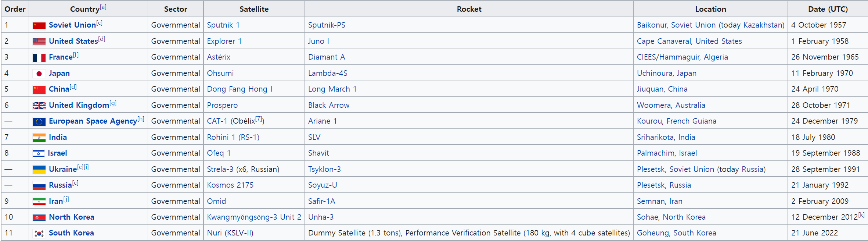Click the Israel flag icon
Viewport: 868px width, 241px height.
39,153
